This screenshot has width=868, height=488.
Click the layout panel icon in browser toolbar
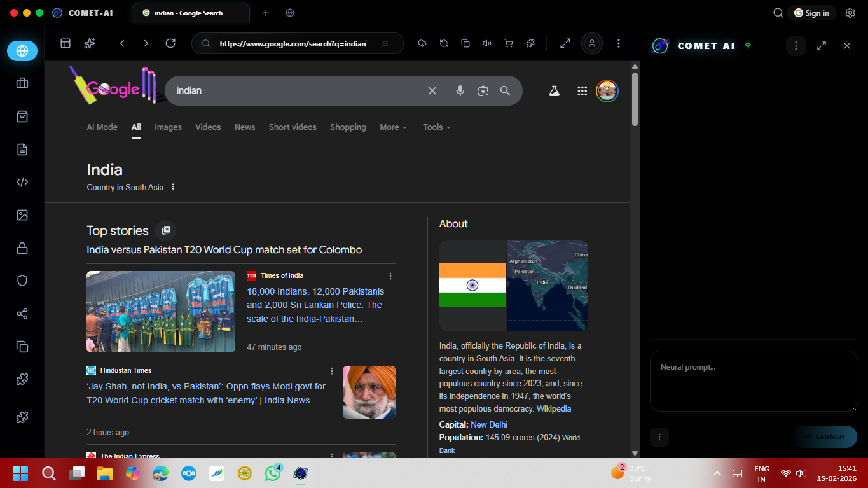coord(65,43)
